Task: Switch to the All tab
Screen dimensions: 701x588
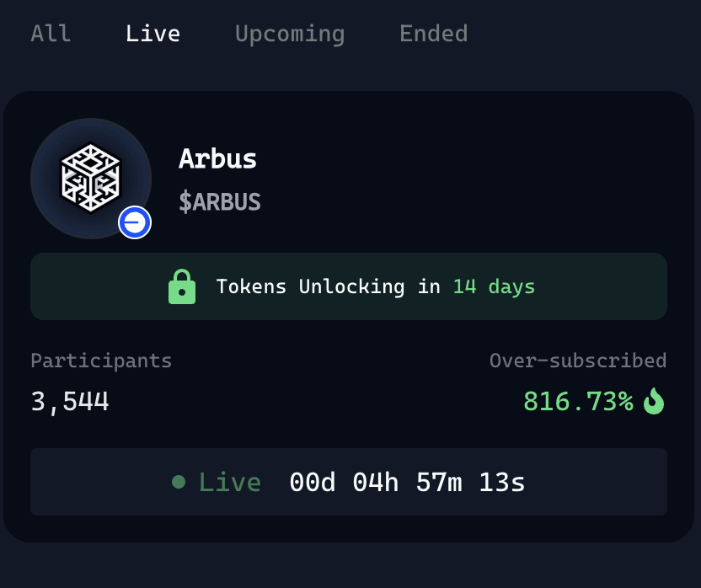Action: pos(51,34)
